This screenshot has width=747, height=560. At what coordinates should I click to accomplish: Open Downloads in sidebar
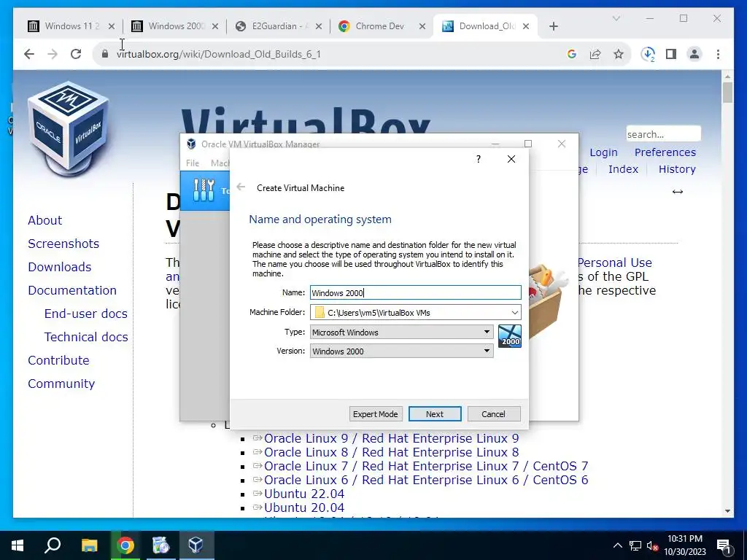click(60, 267)
